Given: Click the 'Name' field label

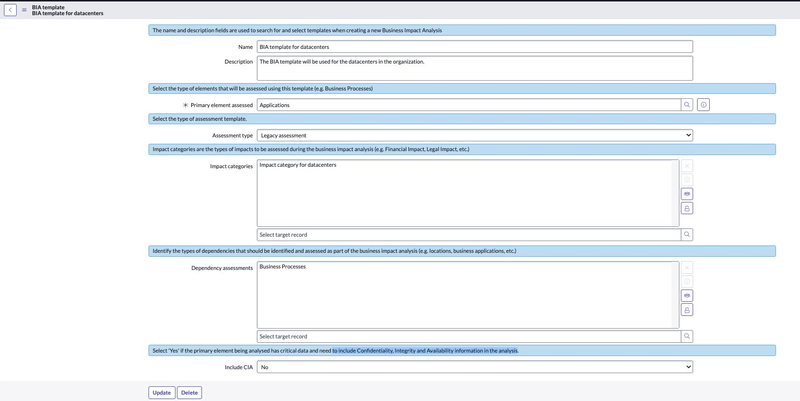Looking at the screenshot, I should (x=245, y=47).
